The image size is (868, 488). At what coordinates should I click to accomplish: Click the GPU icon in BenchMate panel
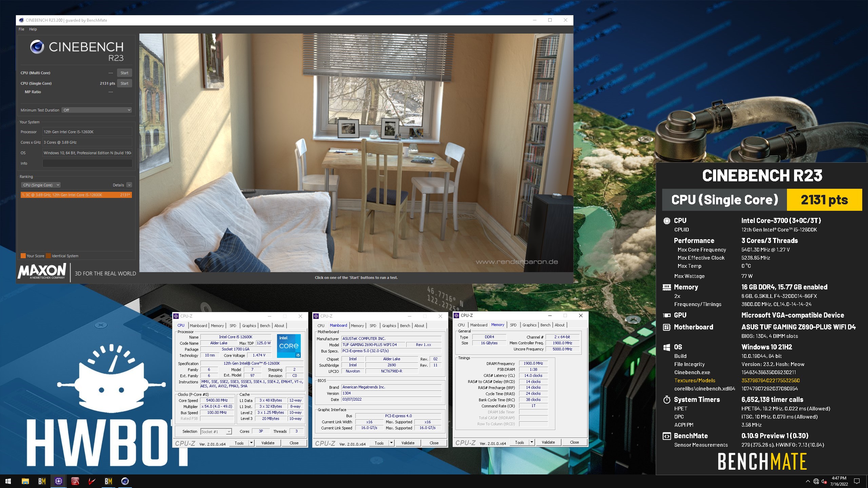[667, 315]
